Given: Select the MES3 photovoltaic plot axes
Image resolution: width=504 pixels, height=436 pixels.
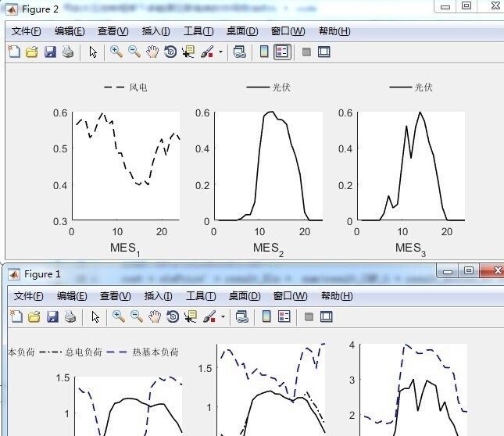Looking at the screenshot, I should 412,166.
